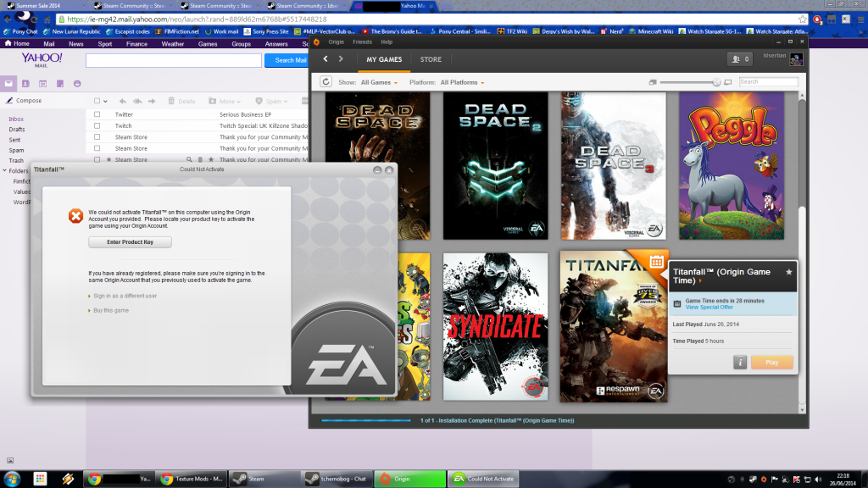Click the Buy this game link
The width and height of the screenshot is (868, 488).
pos(111,310)
